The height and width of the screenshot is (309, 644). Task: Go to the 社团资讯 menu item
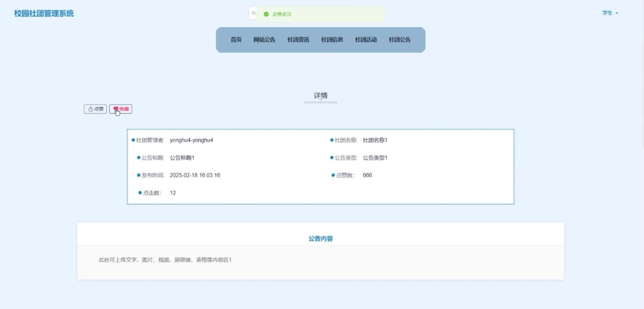coord(298,40)
